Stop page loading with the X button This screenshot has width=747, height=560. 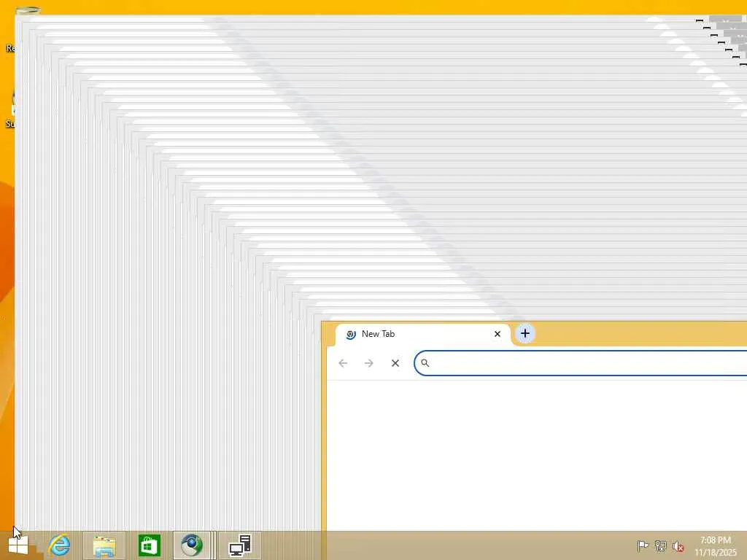click(395, 363)
